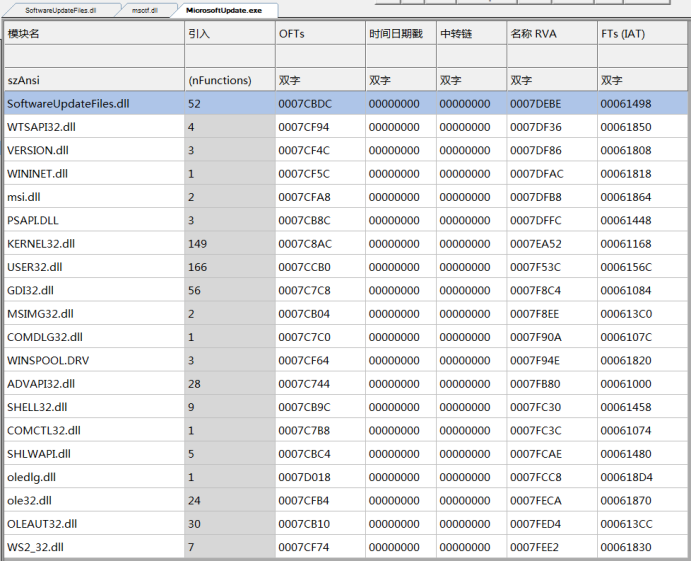The width and height of the screenshot is (692, 561).
Task: Click OFTs value 0007CF94
Action: tap(320, 127)
